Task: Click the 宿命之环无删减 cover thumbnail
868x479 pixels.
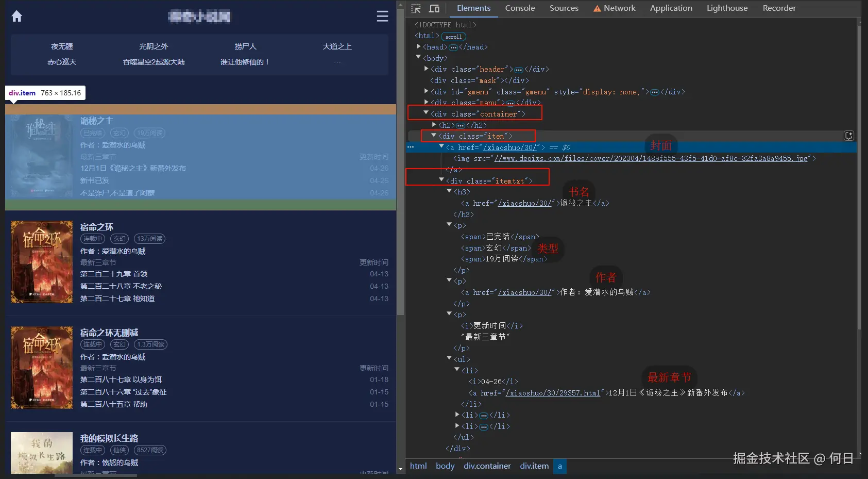Action: (42, 368)
